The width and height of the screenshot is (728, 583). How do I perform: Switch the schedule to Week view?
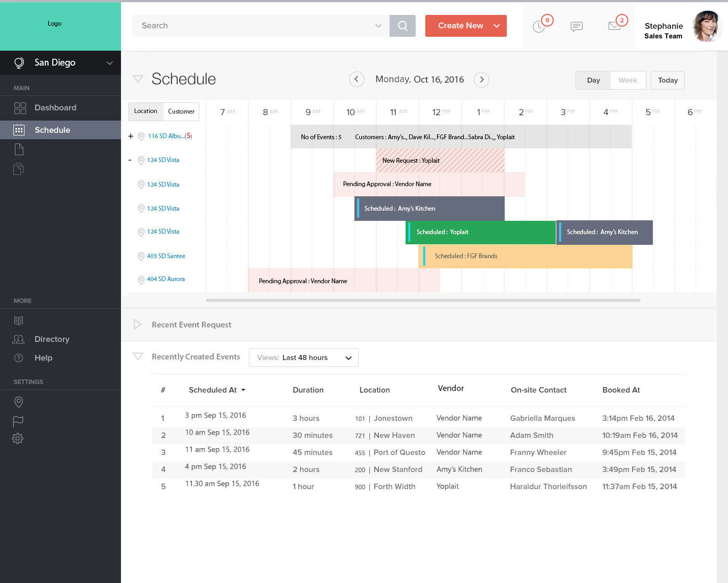click(628, 81)
